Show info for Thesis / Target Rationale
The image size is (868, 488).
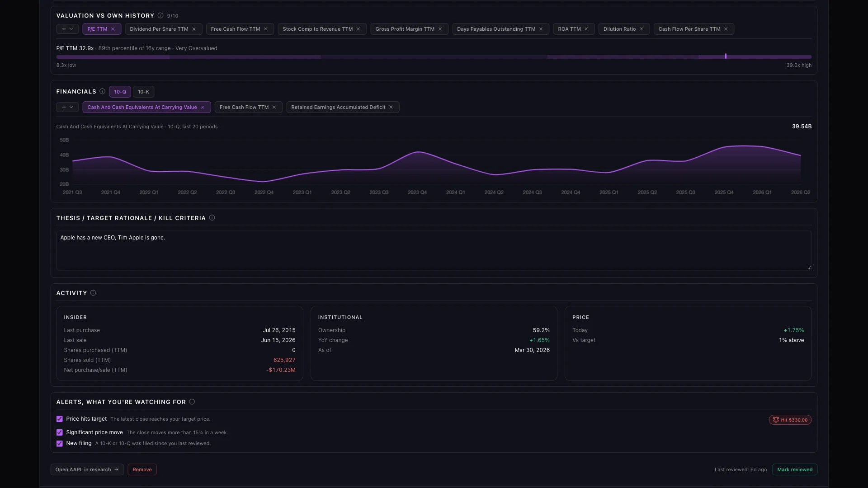[212, 218]
